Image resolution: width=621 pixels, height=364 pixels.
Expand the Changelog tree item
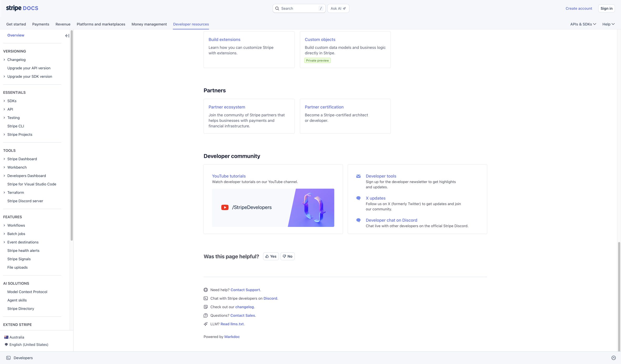click(x=4, y=60)
